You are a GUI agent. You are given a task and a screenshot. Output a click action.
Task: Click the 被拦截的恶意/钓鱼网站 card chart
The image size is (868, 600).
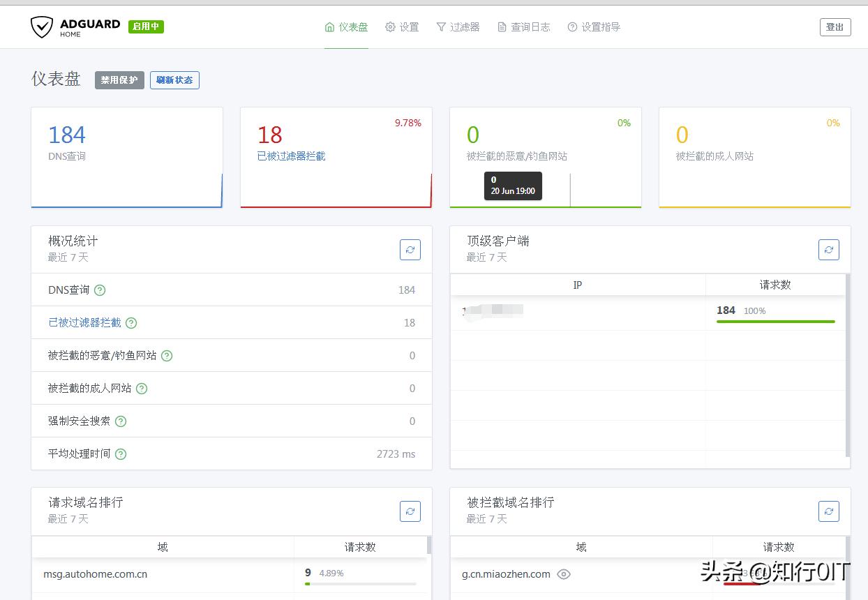coord(546,190)
